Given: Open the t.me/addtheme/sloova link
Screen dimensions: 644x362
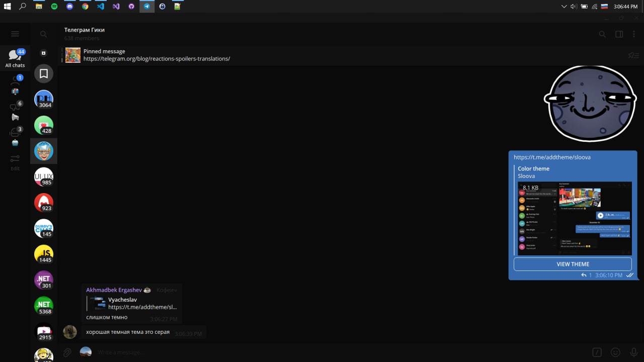Looking at the screenshot, I should [x=552, y=157].
